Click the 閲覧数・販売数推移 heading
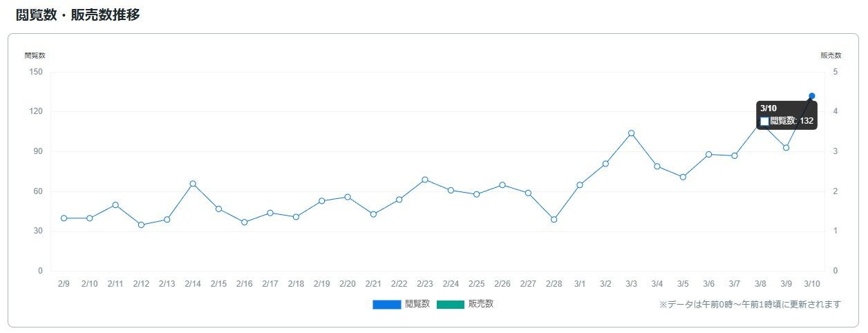The height and width of the screenshot is (333, 868). 78,15
